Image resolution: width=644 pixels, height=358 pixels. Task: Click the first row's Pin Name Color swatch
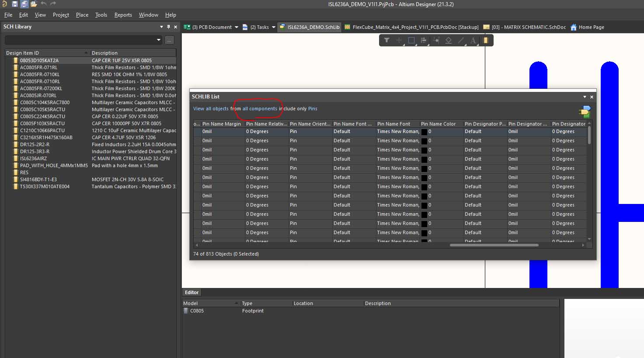[x=424, y=132]
